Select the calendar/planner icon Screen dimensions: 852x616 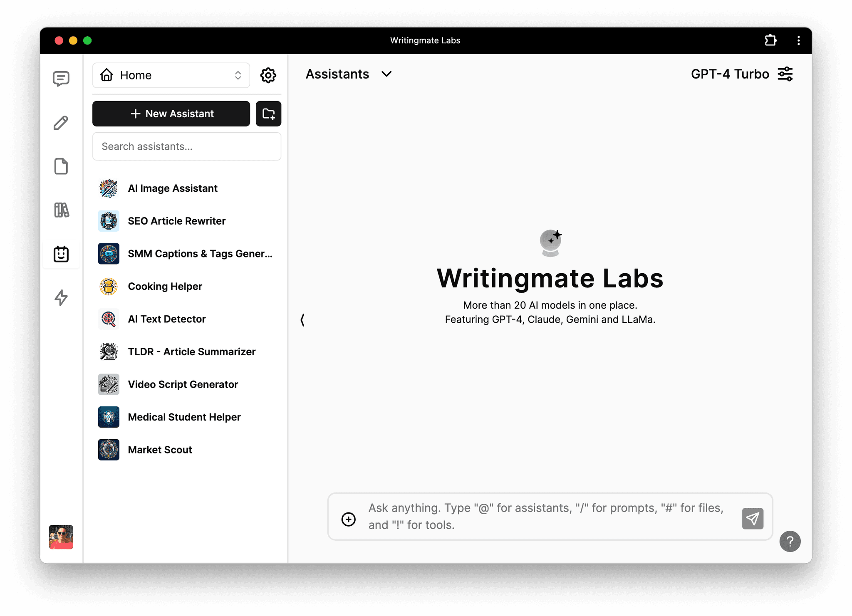click(x=62, y=253)
